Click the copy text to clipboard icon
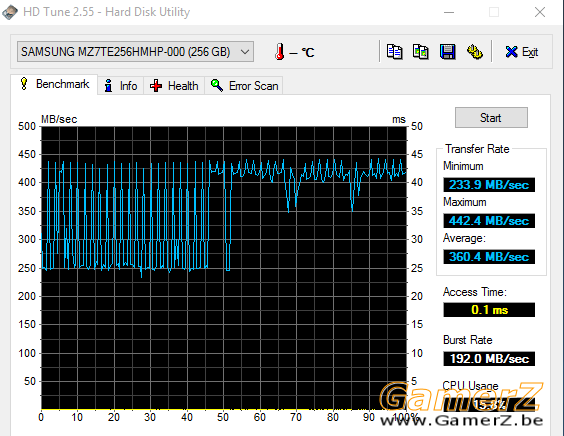This screenshot has height=436, width=564. pyautogui.click(x=395, y=52)
